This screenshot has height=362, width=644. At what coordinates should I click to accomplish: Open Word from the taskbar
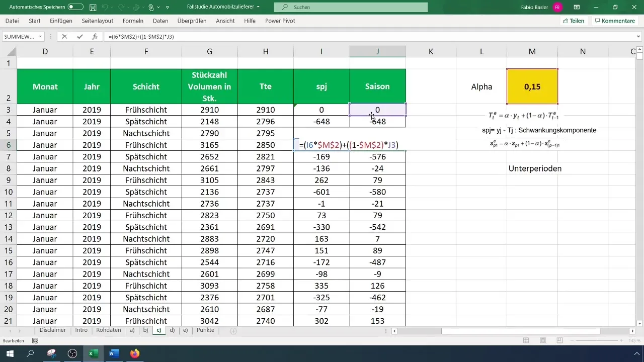[113, 353]
